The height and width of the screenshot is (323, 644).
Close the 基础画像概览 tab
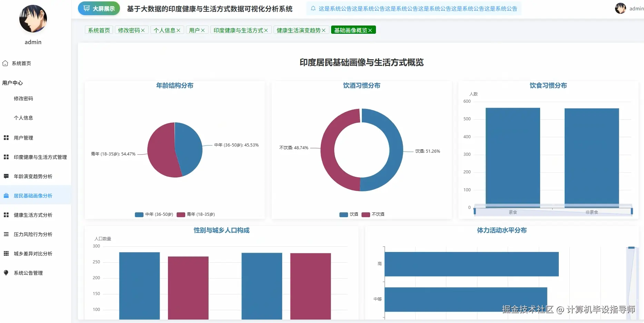point(370,30)
